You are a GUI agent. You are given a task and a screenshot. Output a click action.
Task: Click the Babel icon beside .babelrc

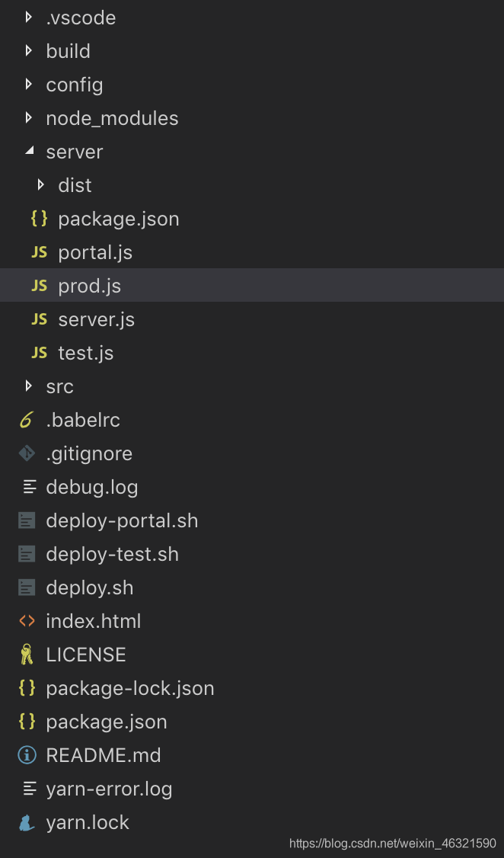[x=27, y=420]
